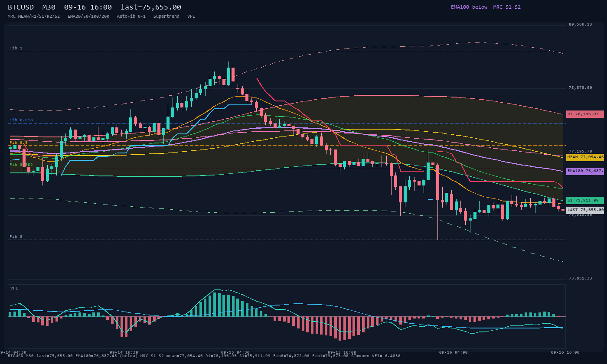Click the "Fib 0" level label

click(16, 237)
